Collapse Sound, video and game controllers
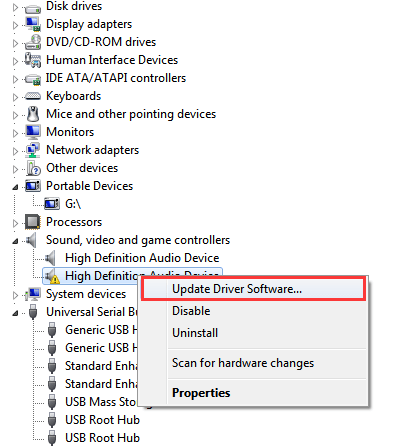 [15, 241]
